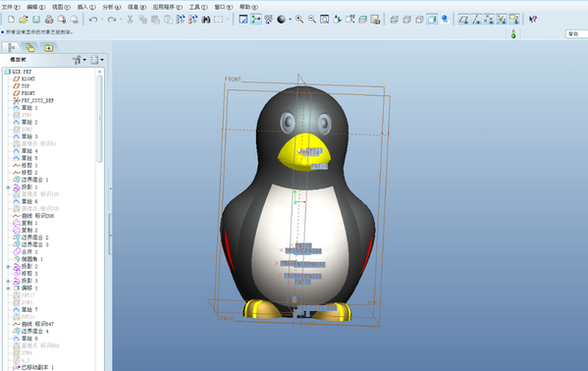Open the View Manager icon
Viewport: 588px width, 371px height.
[375, 19]
